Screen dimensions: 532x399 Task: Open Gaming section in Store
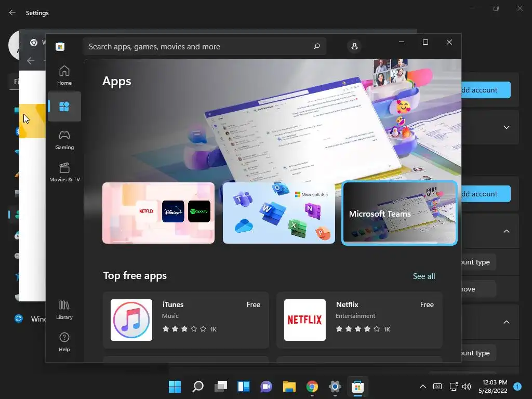[64, 140]
